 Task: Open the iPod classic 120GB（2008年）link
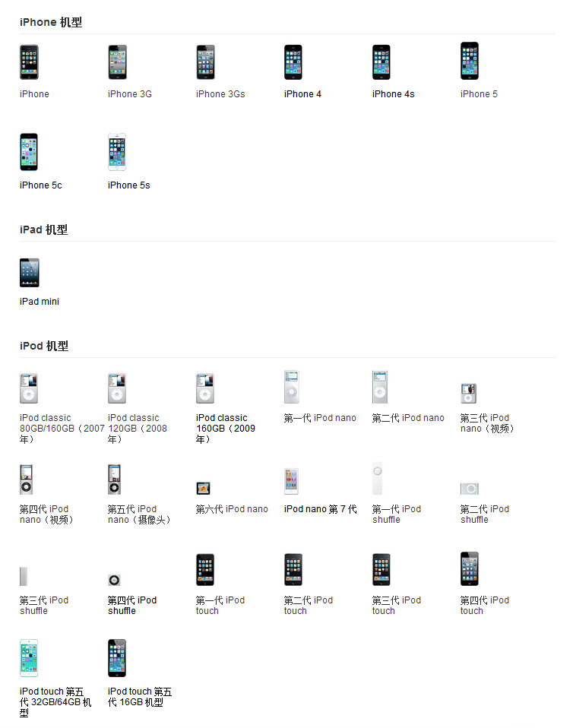pos(138,428)
